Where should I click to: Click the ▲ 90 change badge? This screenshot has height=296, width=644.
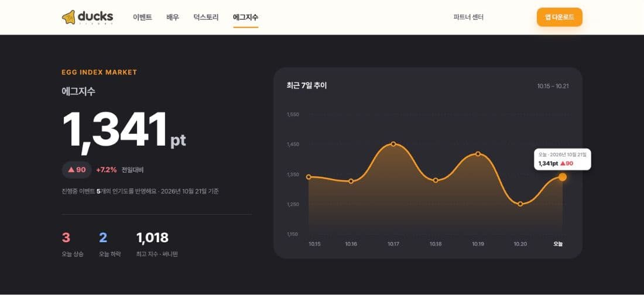[77, 170]
